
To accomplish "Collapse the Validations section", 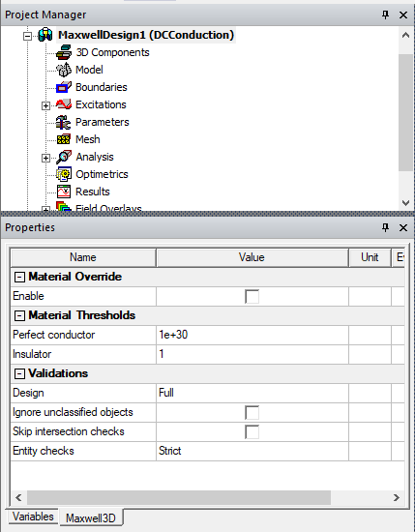I will (x=19, y=374).
